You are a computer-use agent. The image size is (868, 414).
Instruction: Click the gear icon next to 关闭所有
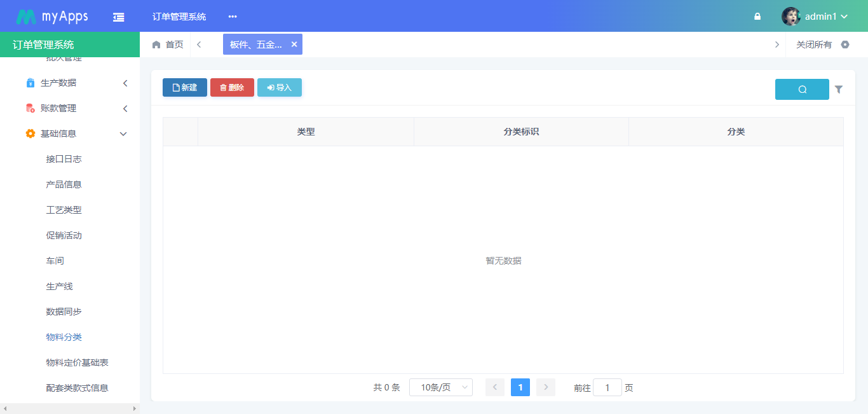(x=845, y=45)
